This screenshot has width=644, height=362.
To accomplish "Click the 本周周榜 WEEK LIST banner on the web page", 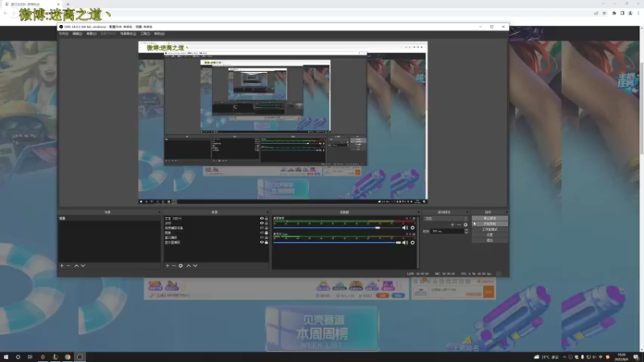I will (321, 328).
